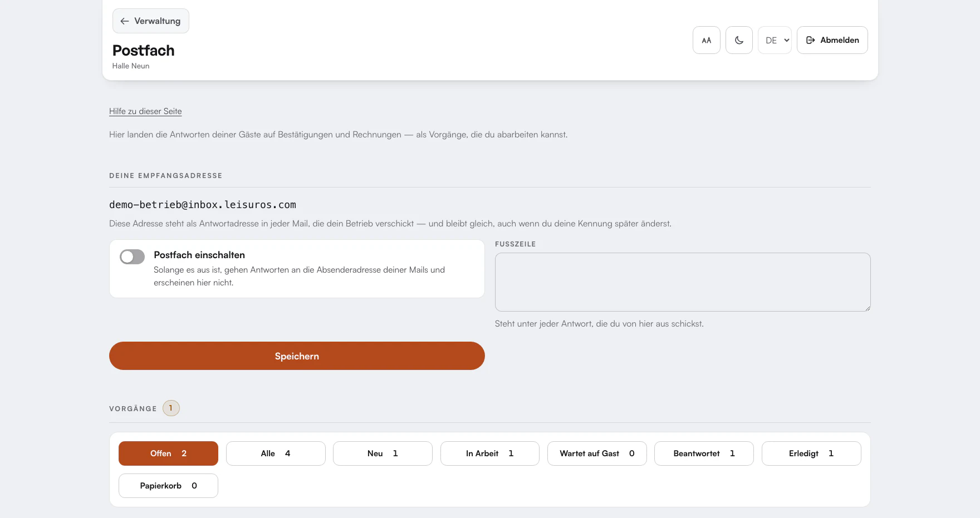Click the Speichern button
This screenshot has width=980, height=518.
pyautogui.click(x=297, y=356)
